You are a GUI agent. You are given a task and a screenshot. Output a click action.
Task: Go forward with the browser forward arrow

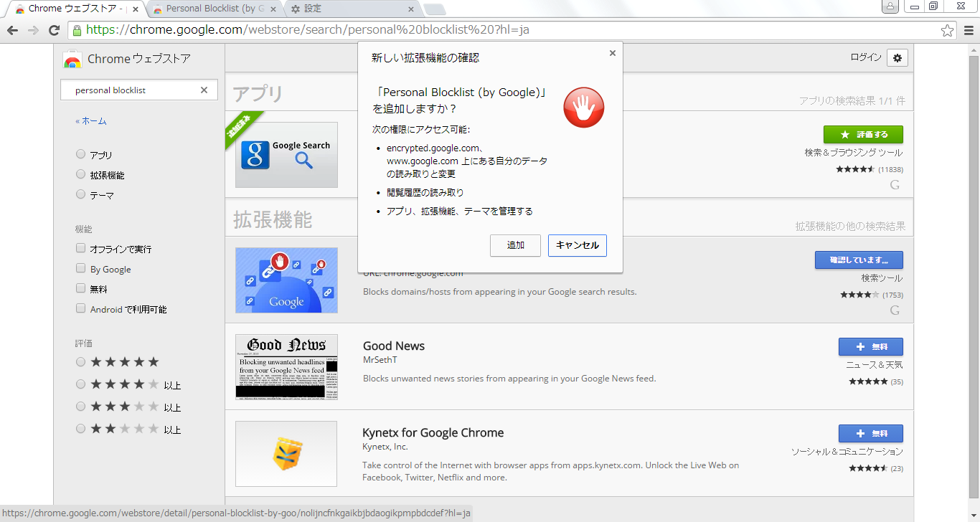coord(33,30)
